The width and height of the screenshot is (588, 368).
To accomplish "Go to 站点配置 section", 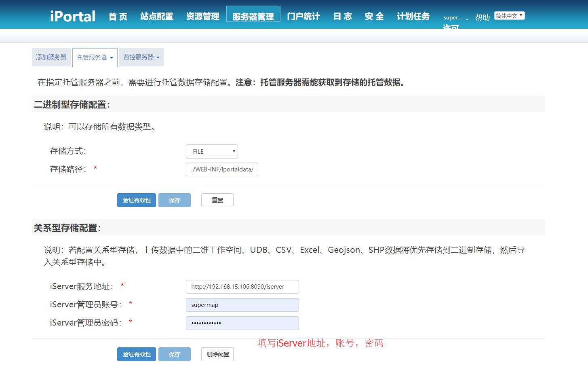I will 156,17.
